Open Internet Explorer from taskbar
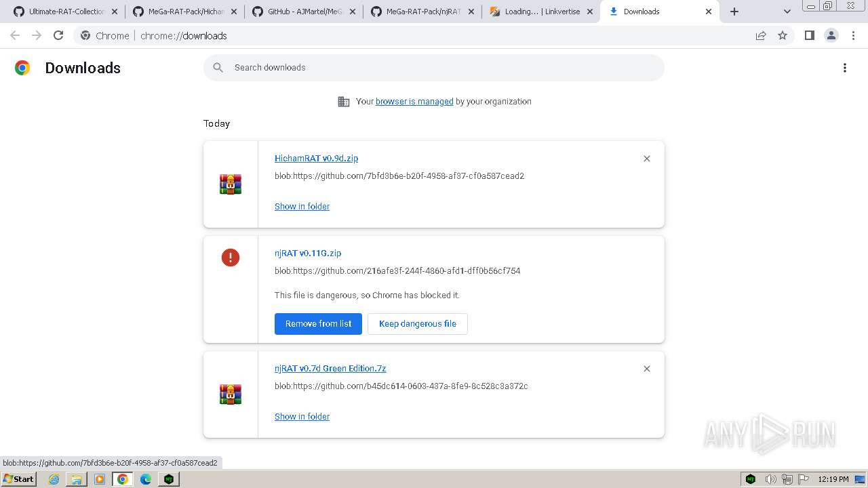Screen dimensions: 868x488 54,479
